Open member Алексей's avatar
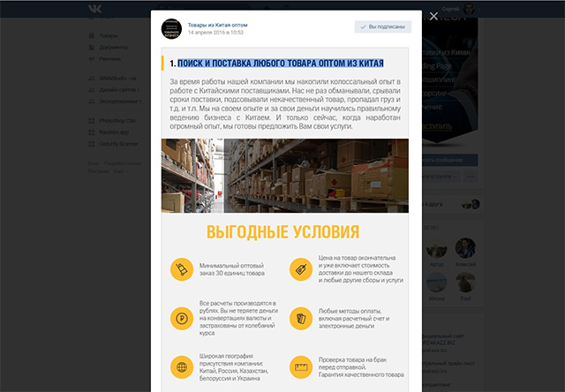Image resolution: width=565 pixels, height=392 pixels. pos(465,248)
